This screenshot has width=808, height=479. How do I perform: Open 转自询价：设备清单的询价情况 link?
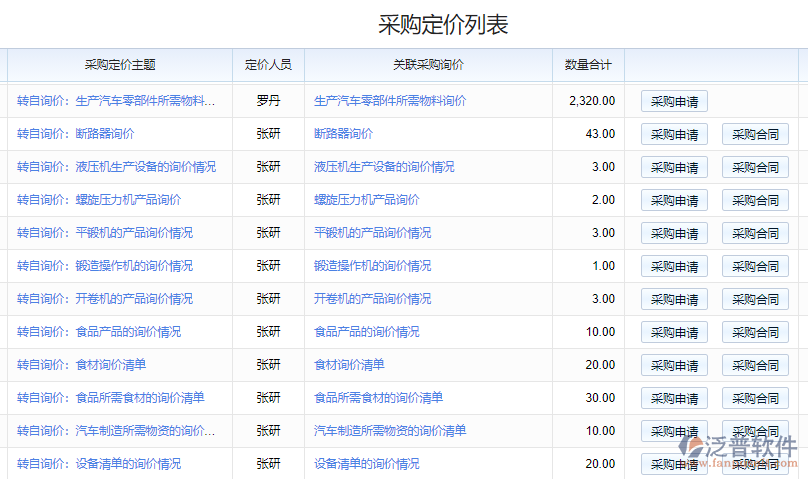99,464
